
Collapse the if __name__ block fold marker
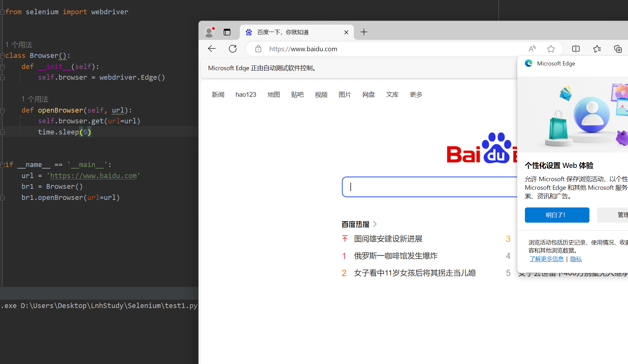coord(2,165)
